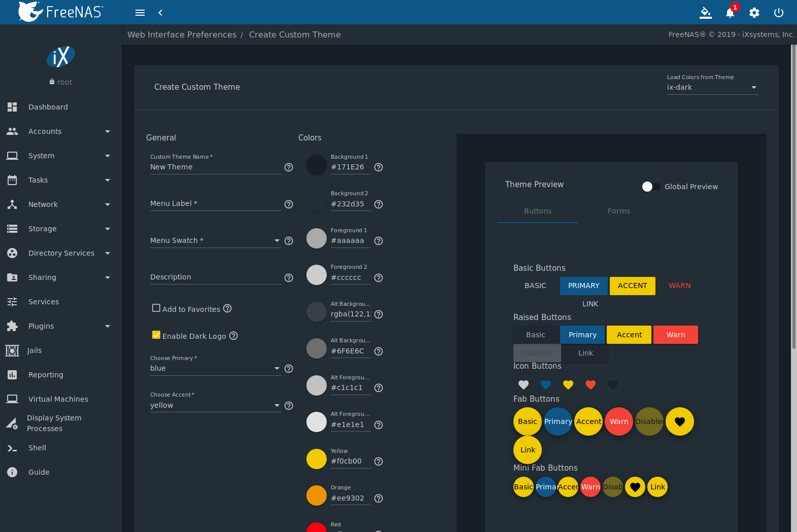Click help icon for Custom Theme Name
The height and width of the screenshot is (532, 797).
point(289,167)
